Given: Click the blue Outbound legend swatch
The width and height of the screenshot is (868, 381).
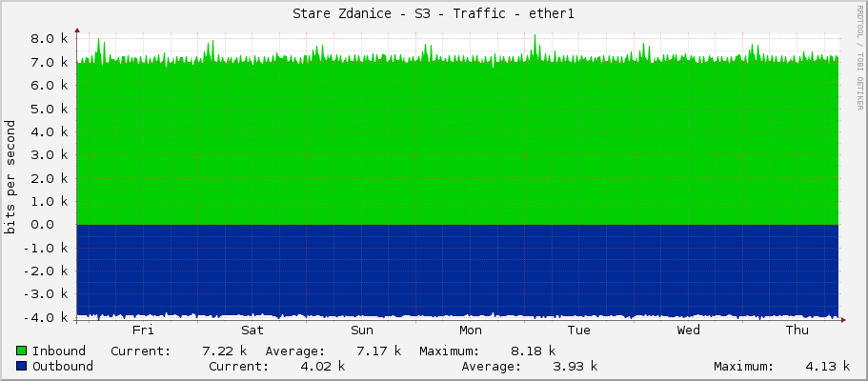Looking at the screenshot, I should (22, 366).
